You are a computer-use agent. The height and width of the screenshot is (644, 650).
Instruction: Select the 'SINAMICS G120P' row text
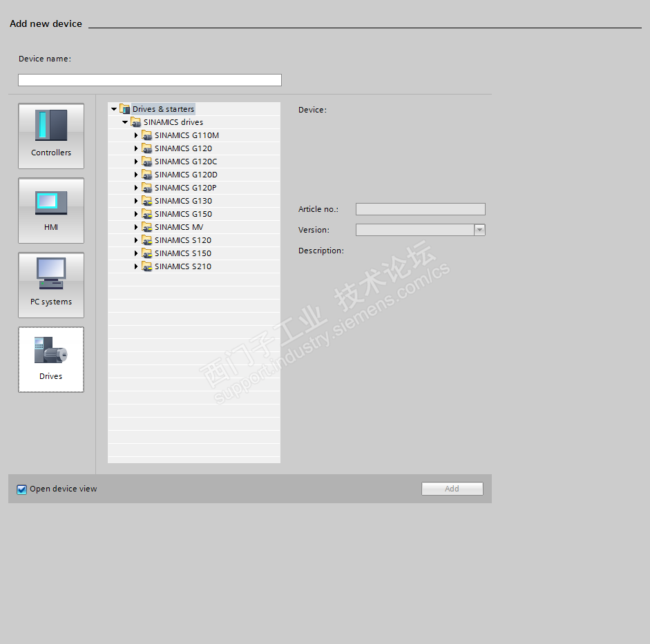coord(185,188)
